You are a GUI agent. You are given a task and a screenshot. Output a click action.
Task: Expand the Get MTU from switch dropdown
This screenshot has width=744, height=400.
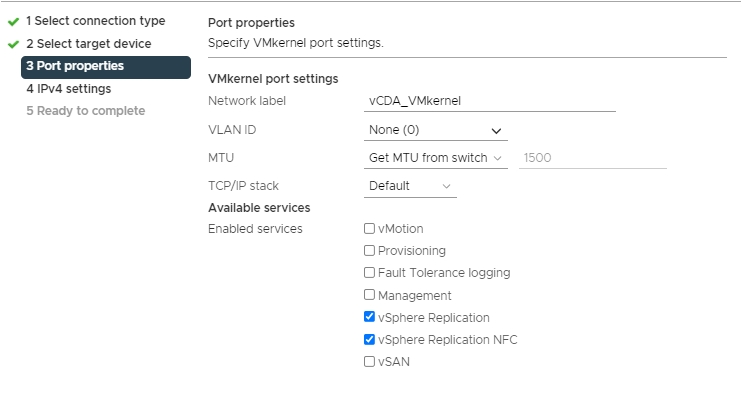tap(435, 158)
